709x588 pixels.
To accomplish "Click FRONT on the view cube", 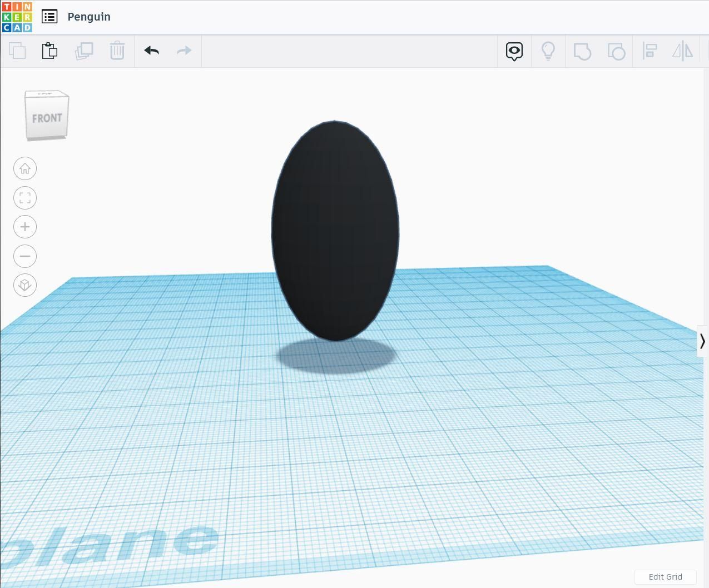I will [x=47, y=117].
